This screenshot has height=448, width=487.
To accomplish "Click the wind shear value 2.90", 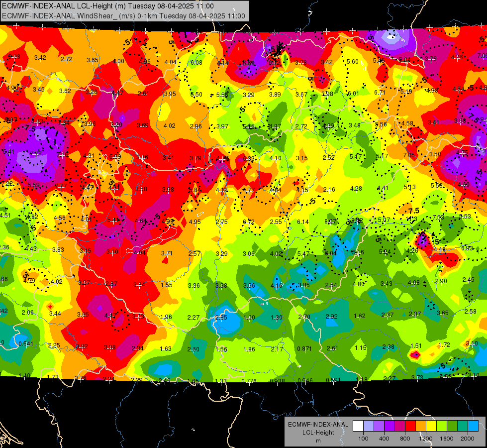I will point(441,281).
